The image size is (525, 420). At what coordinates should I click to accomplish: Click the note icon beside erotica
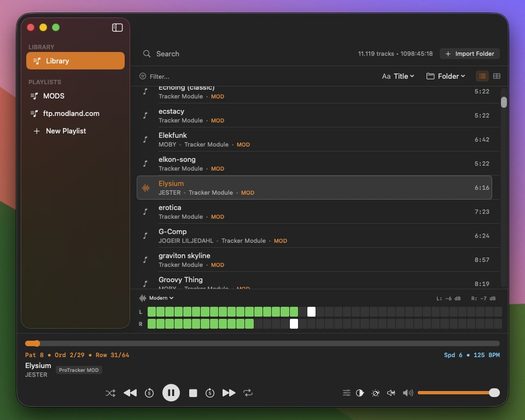(x=145, y=212)
